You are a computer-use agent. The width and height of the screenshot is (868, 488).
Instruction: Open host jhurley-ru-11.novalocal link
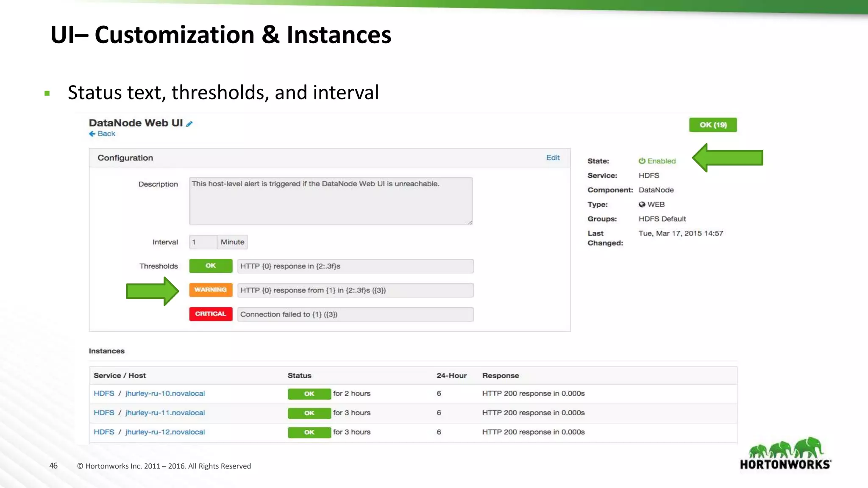coord(165,413)
